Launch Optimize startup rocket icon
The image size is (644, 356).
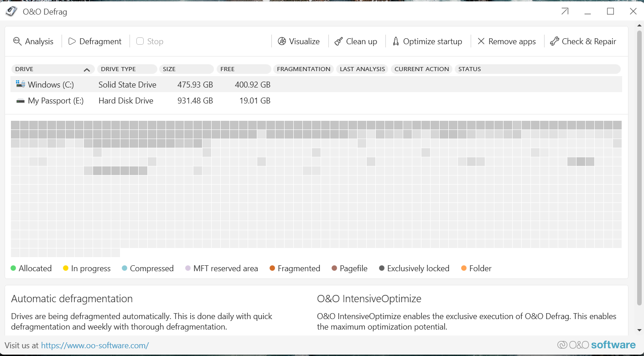point(396,41)
